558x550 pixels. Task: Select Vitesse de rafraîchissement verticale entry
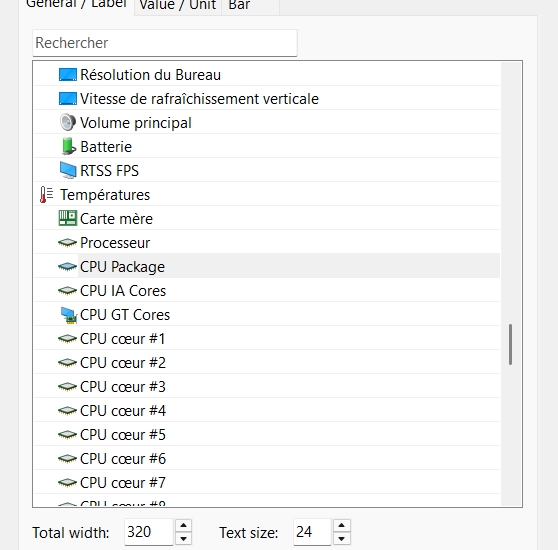[x=199, y=99]
